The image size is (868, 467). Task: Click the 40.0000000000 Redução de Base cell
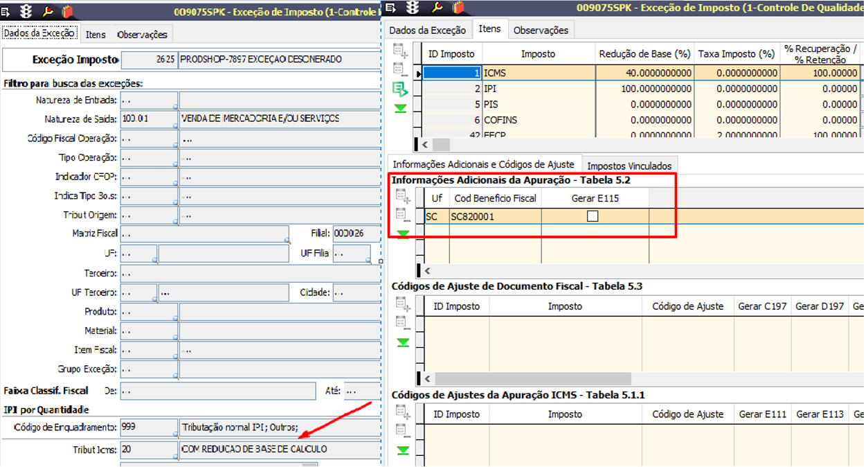pos(644,73)
